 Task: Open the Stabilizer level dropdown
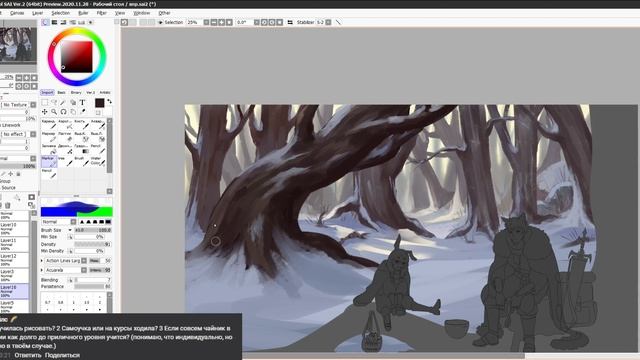(328, 22)
